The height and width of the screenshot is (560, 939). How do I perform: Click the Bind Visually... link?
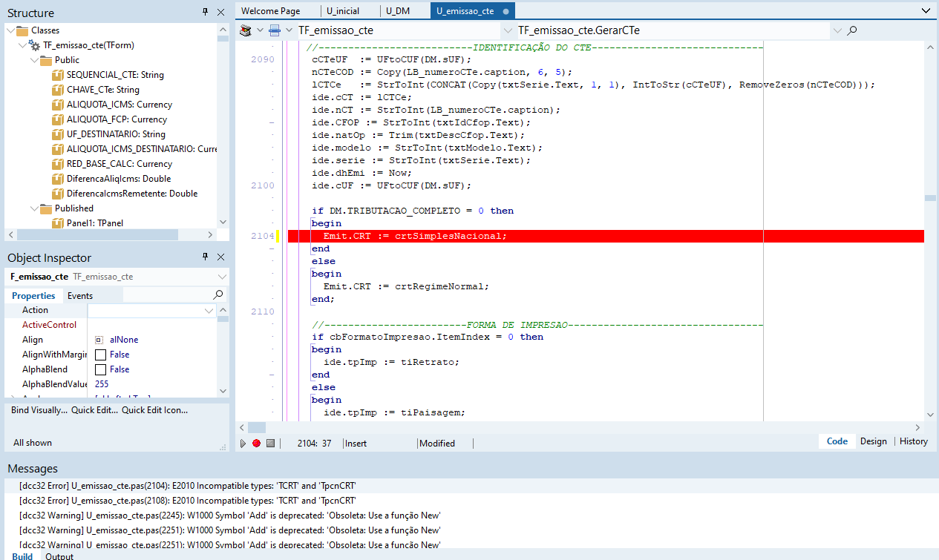tap(39, 409)
